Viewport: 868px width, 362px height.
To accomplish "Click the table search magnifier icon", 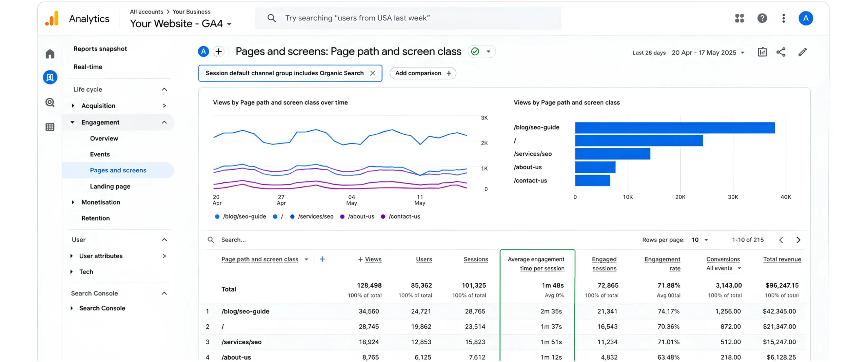I will (211, 240).
